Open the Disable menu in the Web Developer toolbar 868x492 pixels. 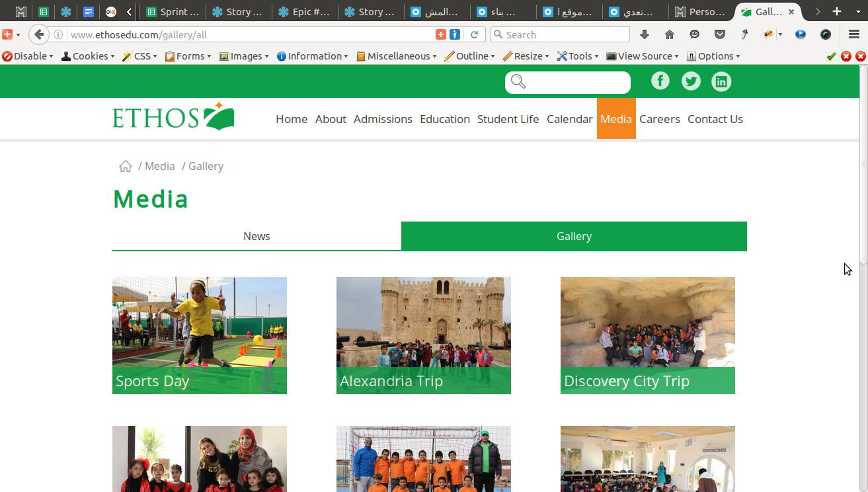tap(28, 56)
